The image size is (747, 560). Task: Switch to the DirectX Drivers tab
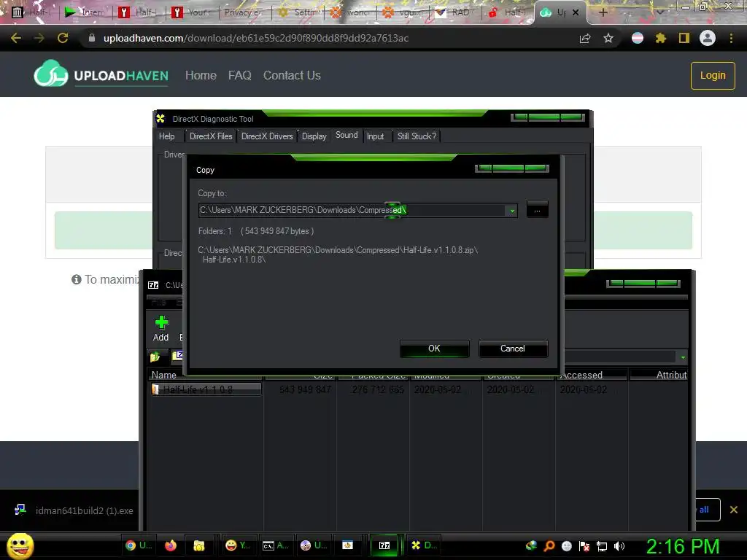[x=267, y=136]
